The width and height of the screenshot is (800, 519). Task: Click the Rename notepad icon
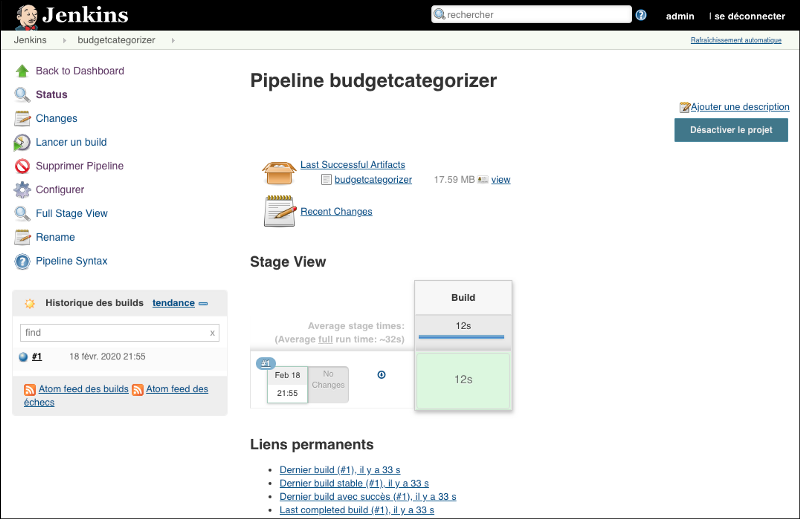tap(22, 237)
